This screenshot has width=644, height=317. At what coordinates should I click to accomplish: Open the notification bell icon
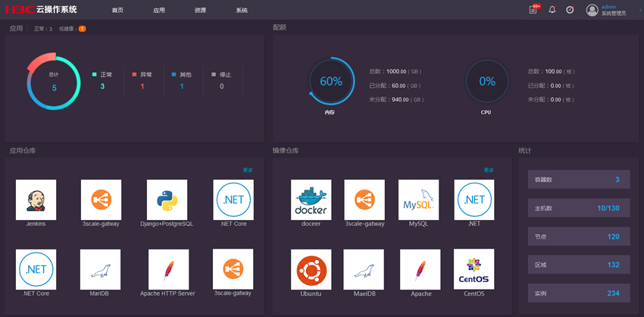pos(552,10)
